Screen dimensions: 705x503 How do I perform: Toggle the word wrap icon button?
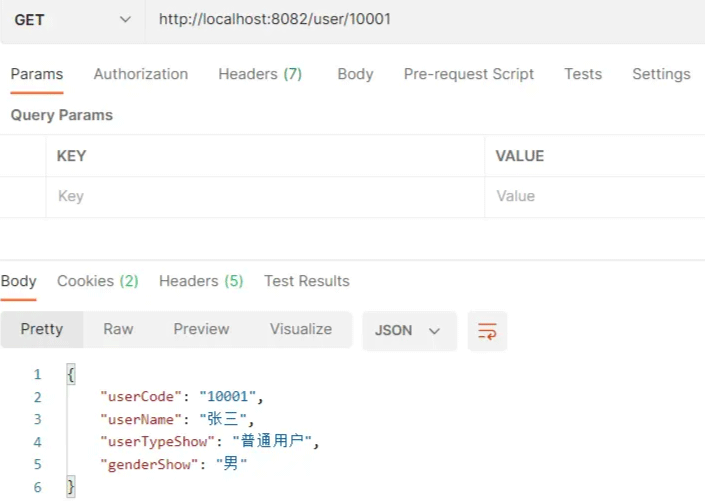coord(487,331)
